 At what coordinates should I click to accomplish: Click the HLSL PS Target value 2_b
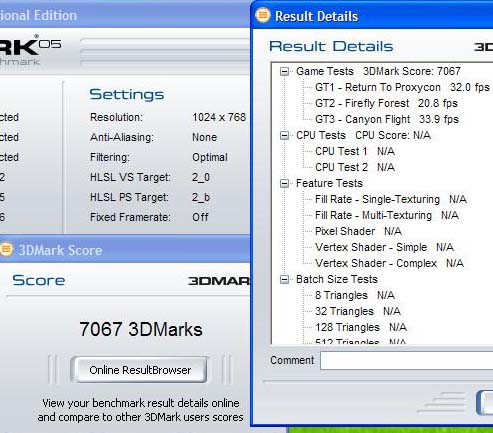(201, 197)
